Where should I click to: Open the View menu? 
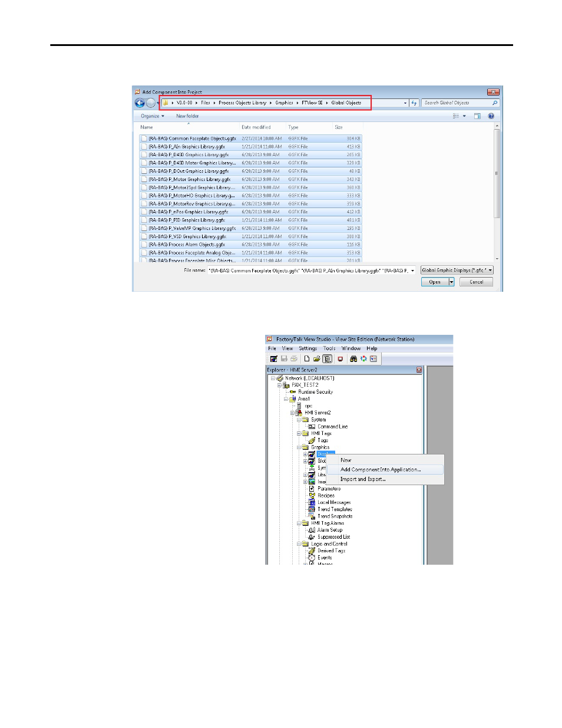click(287, 348)
